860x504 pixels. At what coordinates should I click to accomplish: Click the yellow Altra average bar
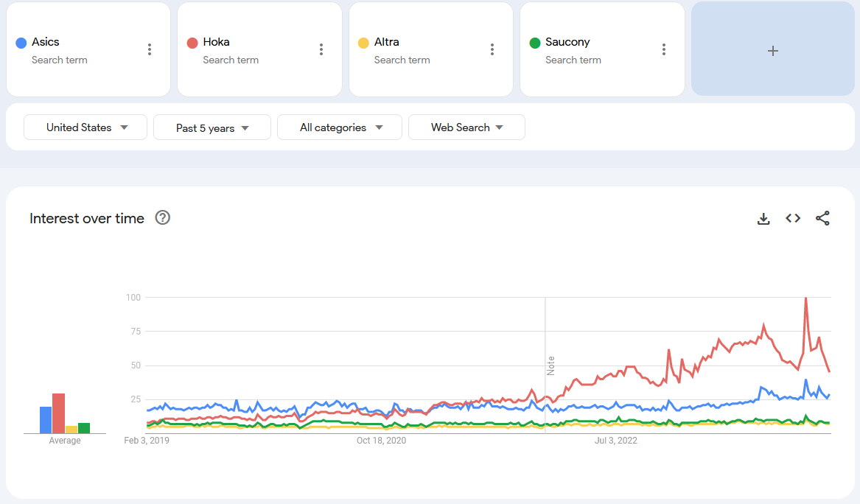(x=71, y=430)
